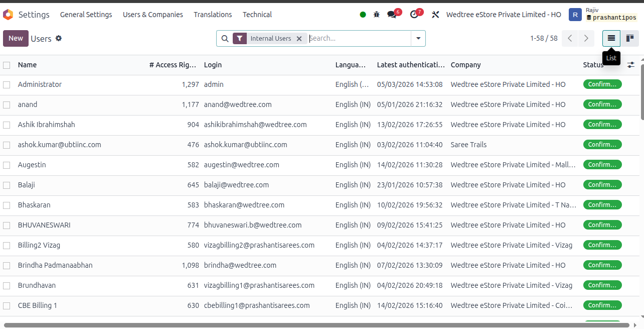The width and height of the screenshot is (644, 329).
Task: Click login ashok.kumar@ubtiinc.com cell
Action: click(246, 145)
